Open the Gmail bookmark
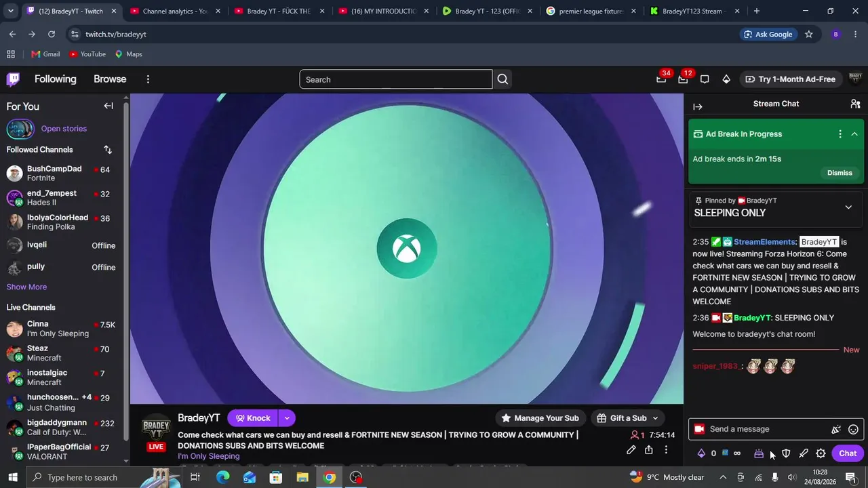 click(45, 54)
